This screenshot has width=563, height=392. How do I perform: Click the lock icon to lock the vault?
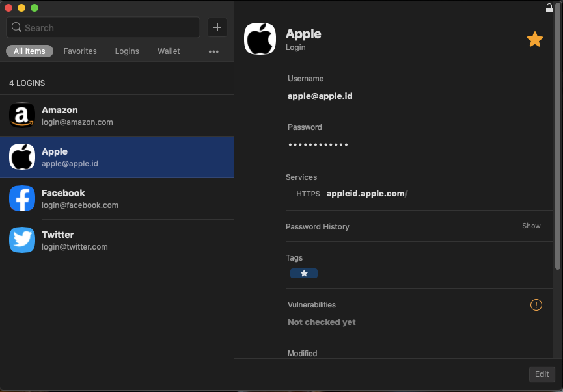tap(549, 8)
